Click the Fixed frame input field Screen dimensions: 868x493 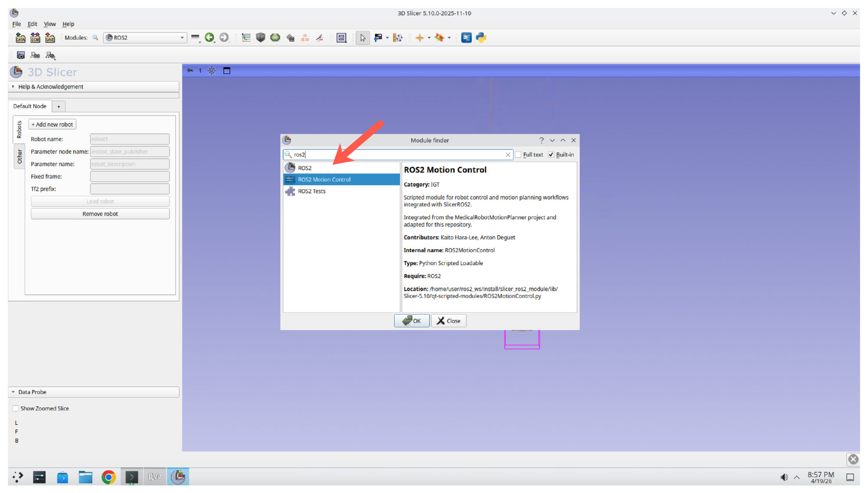click(x=129, y=176)
